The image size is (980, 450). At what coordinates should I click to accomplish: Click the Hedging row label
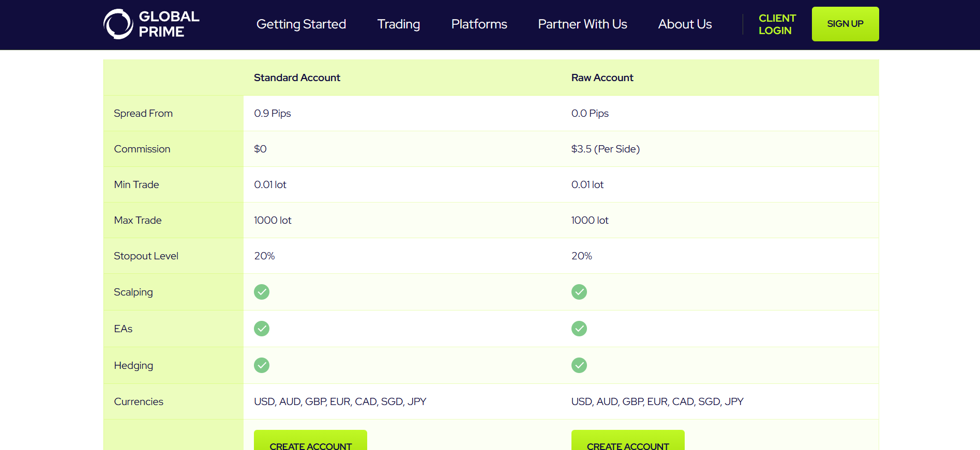click(133, 365)
